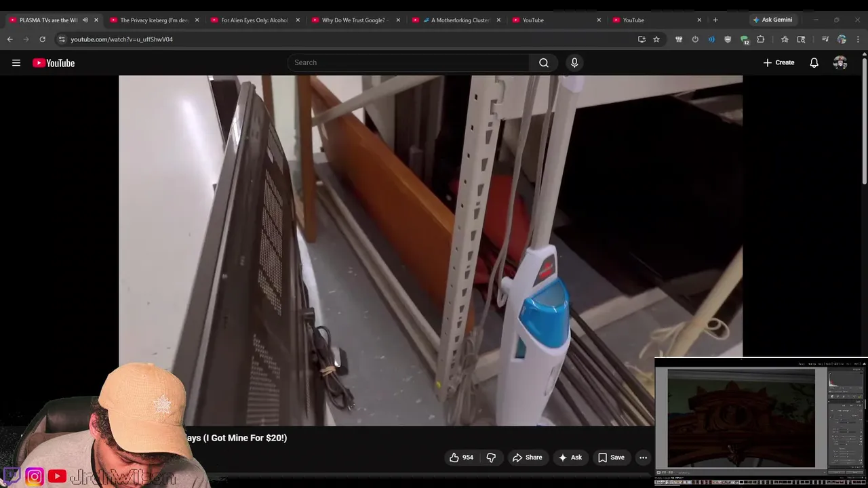The image size is (868, 488).
Task: Open the equalizer extension icon
Action: point(679,39)
